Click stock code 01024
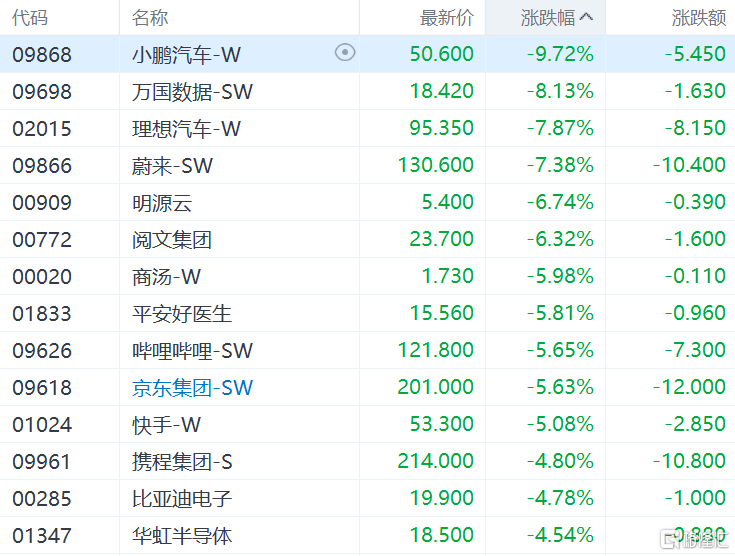This screenshot has height=556, width=735. tap(42, 425)
